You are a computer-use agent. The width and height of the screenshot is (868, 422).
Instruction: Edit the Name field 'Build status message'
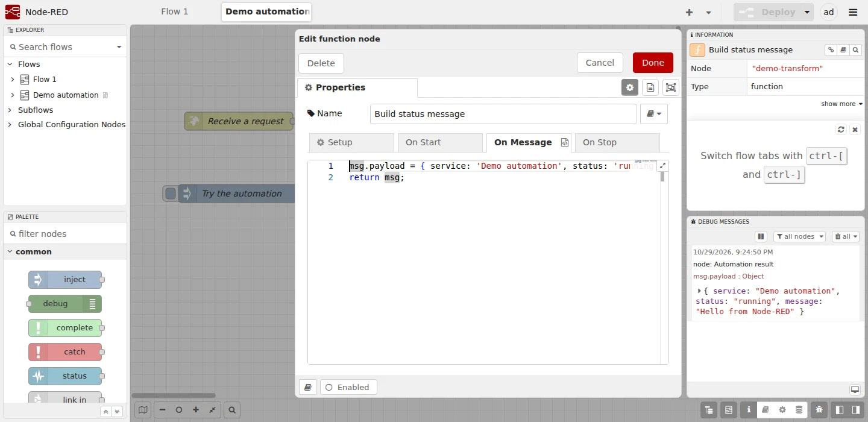pyautogui.click(x=503, y=113)
